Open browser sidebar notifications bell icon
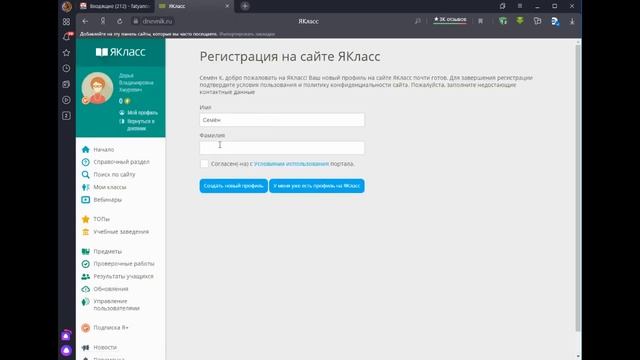This screenshot has height=360, width=640. 67,37
